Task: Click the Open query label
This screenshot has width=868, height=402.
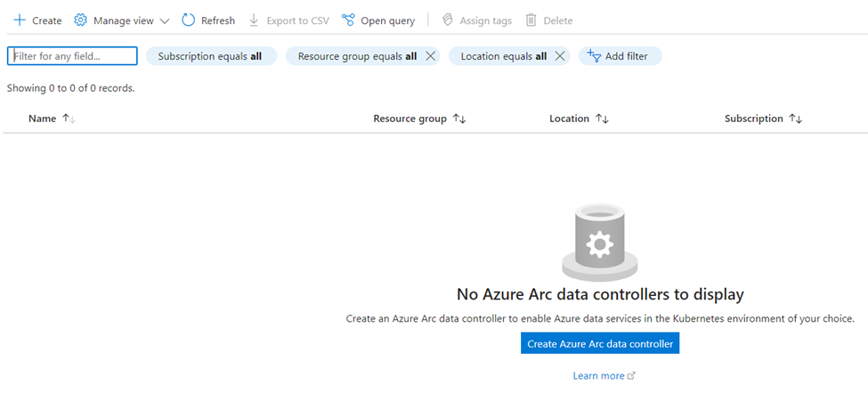Action: pyautogui.click(x=387, y=21)
